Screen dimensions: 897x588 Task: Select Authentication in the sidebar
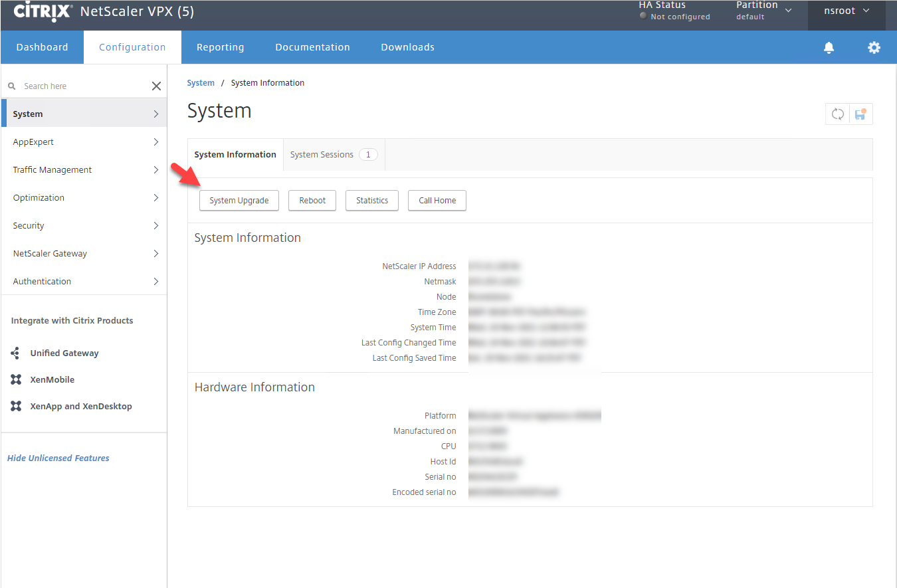click(84, 281)
